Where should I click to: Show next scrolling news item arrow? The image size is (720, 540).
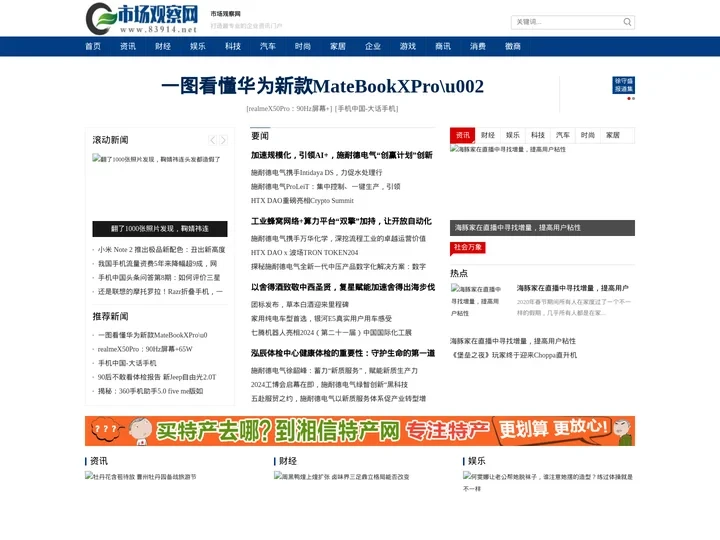223,140
